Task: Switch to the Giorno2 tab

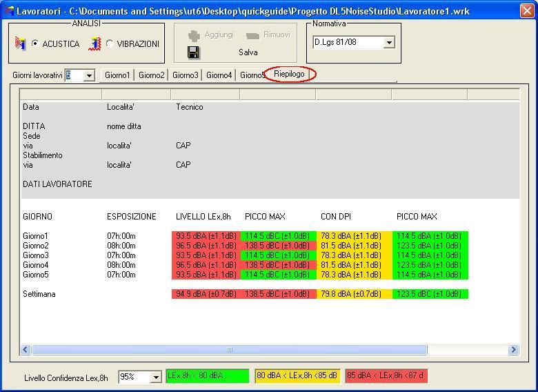Action: click(x=151, y=75)
